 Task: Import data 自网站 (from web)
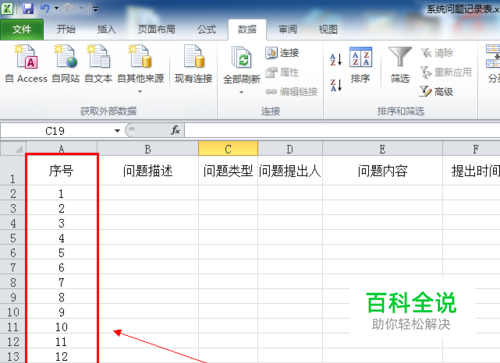[66, 64]
